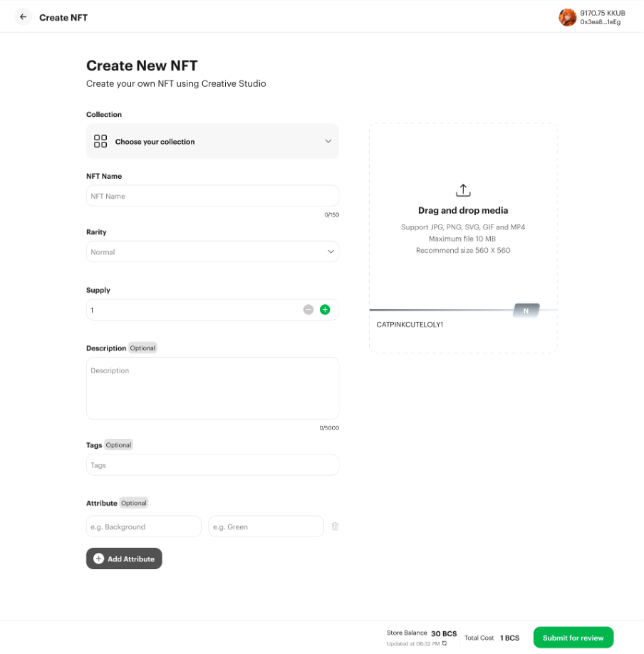Click the collection grid icon
The width and height of the screenshot is (644, 654).
click(100, 141)
